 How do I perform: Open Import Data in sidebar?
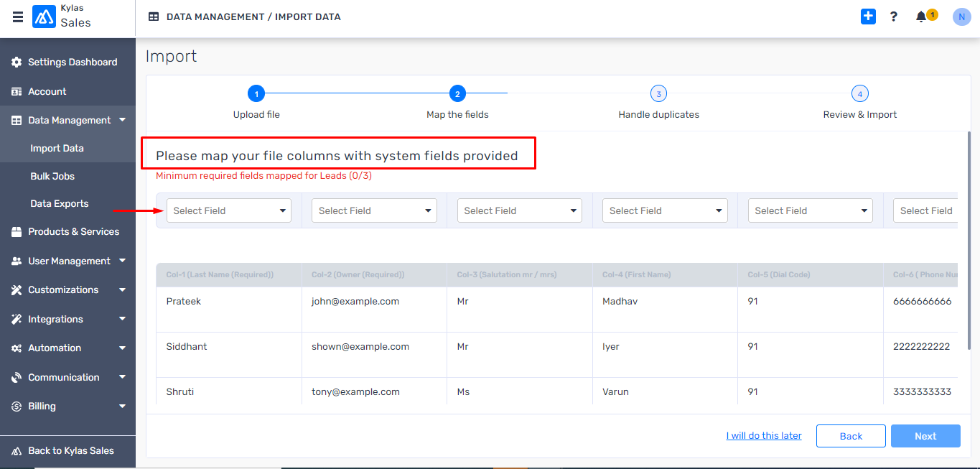[x=57, y=149]
